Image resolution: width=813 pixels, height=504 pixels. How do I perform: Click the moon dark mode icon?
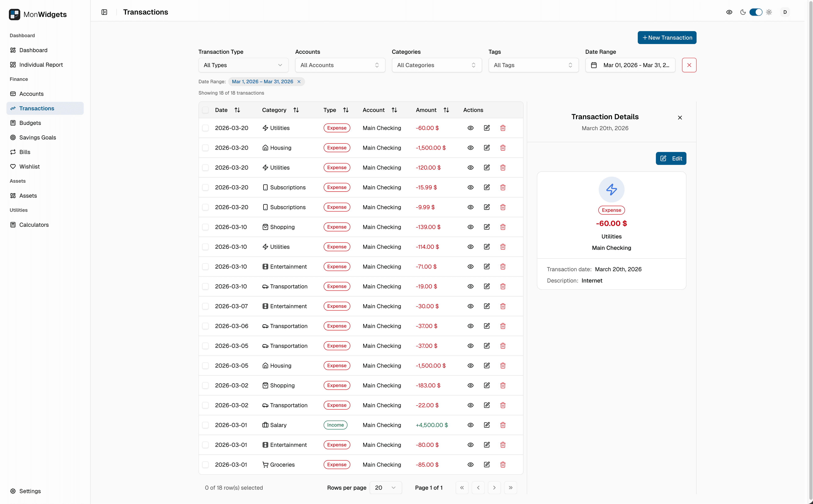(x=743, y=12)
